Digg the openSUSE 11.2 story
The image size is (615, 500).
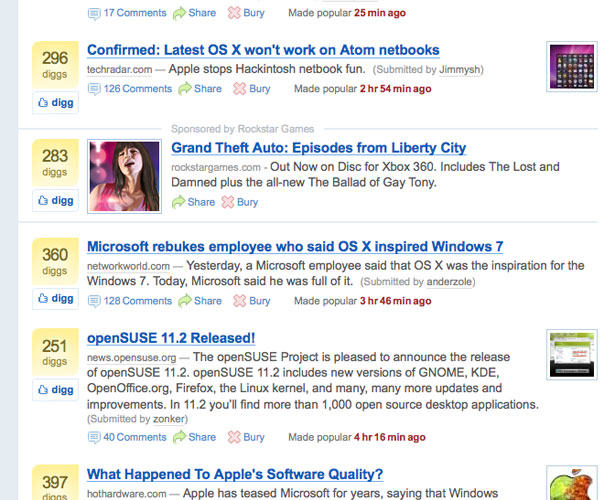coord(55,390)
